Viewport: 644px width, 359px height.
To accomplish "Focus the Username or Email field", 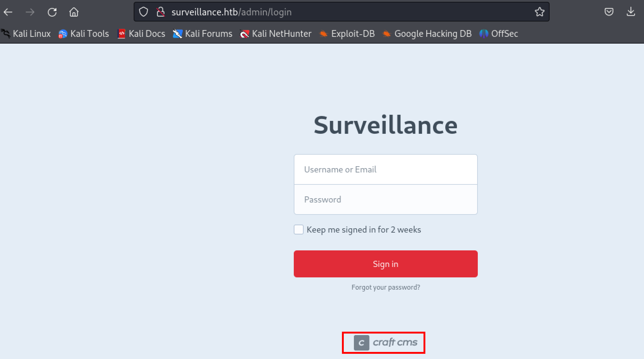I will (x=385, y=169).
